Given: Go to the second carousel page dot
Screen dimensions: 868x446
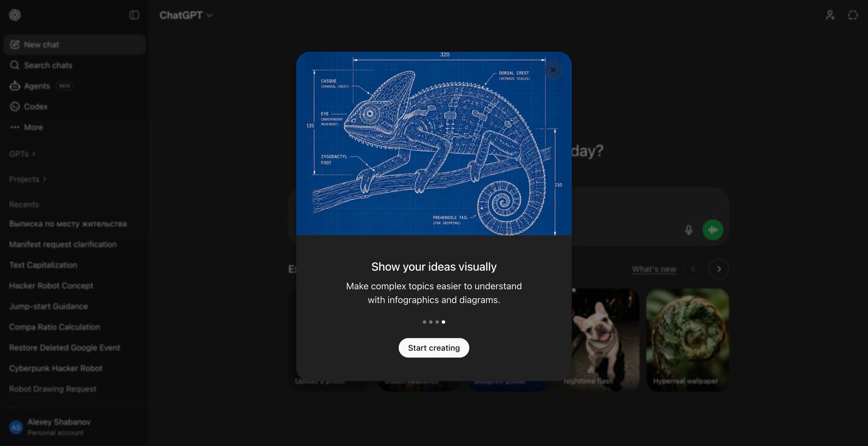Looking at the screenshot, I should tap(431, 322).
